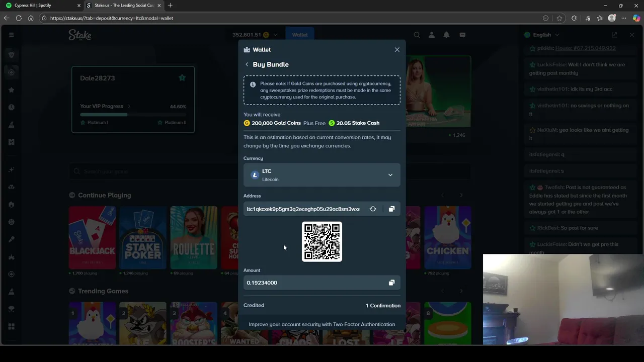Open the user profile icon
Screen dimensions: 644x362
[431, 35]
